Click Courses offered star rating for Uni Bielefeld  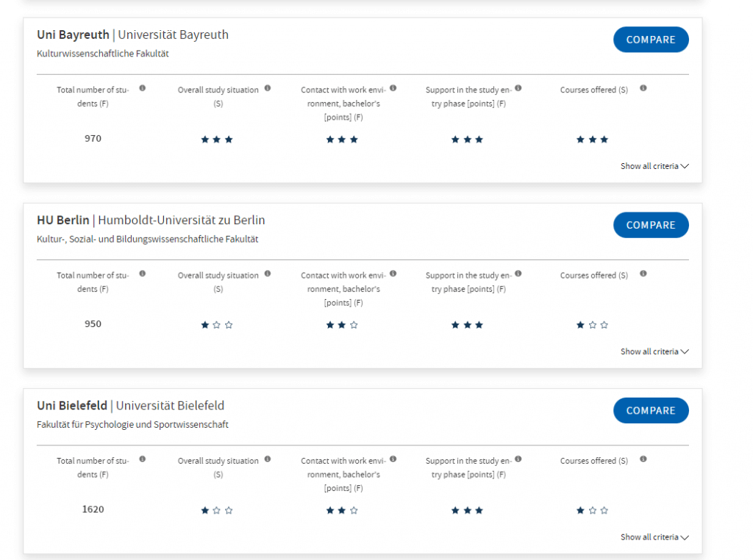[593, 511]
